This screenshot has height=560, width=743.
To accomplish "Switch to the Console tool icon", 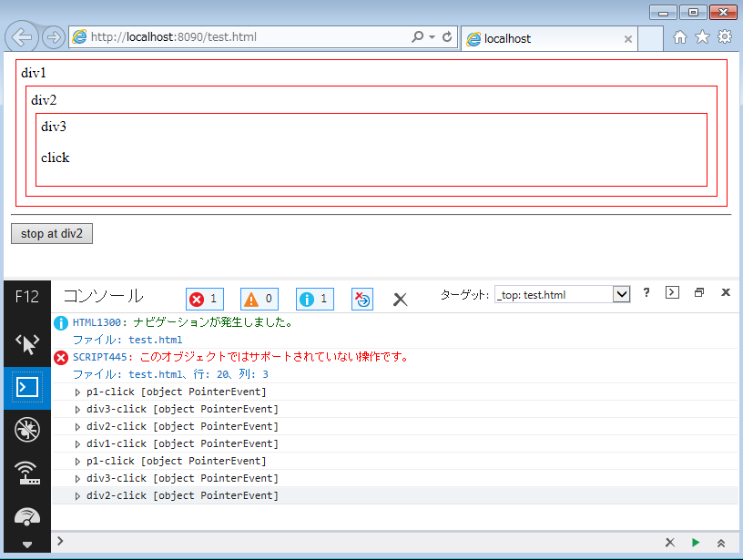I will pyautogui.click(x=27, y=388).
